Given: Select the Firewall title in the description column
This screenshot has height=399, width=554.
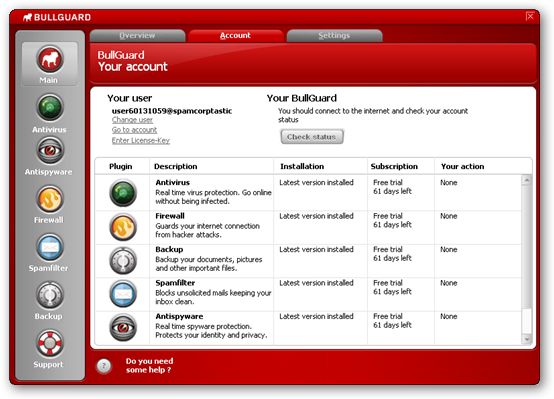Looking at the screenshot, I should tap(170, 216).
